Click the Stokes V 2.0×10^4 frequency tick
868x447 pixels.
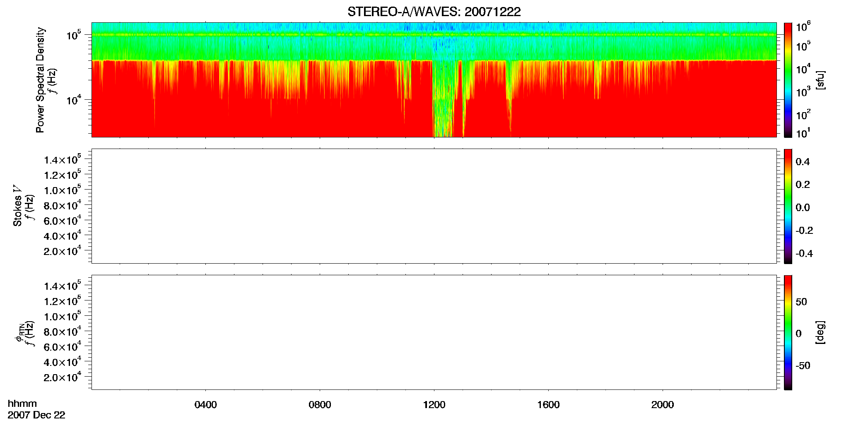click(x=63, y=250)
